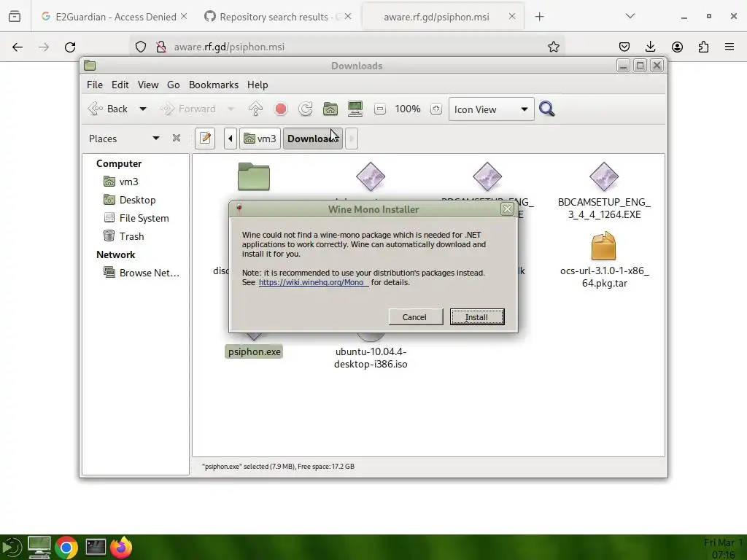Select ocs-url-3.1.0-1-x86_64.pkg.tar file

604,260
